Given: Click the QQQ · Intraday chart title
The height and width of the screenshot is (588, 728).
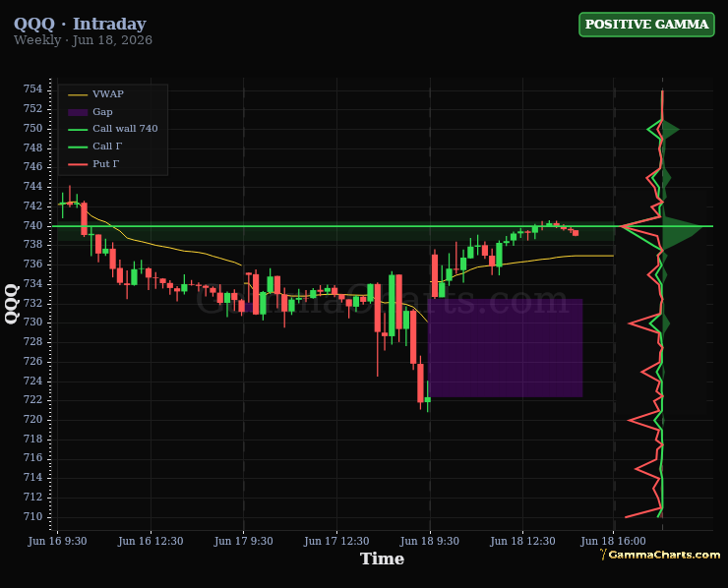Looking at the screenshot, I should coord(80,24).
